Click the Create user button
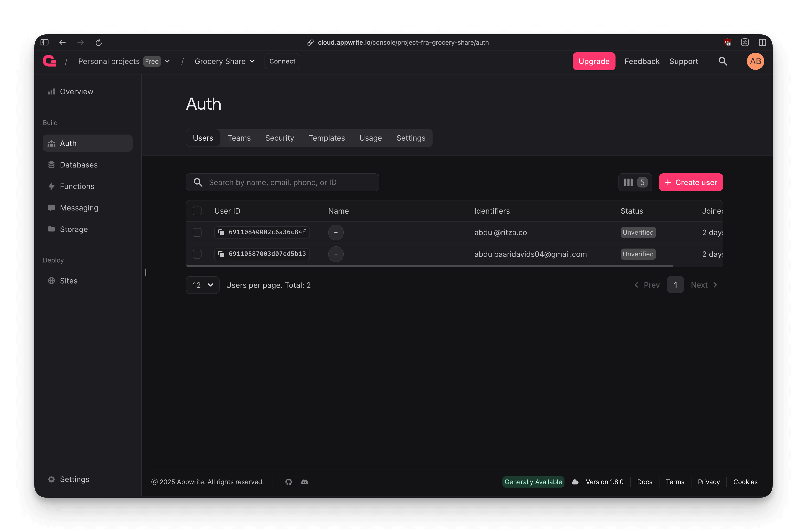 [x=690, y=182]
